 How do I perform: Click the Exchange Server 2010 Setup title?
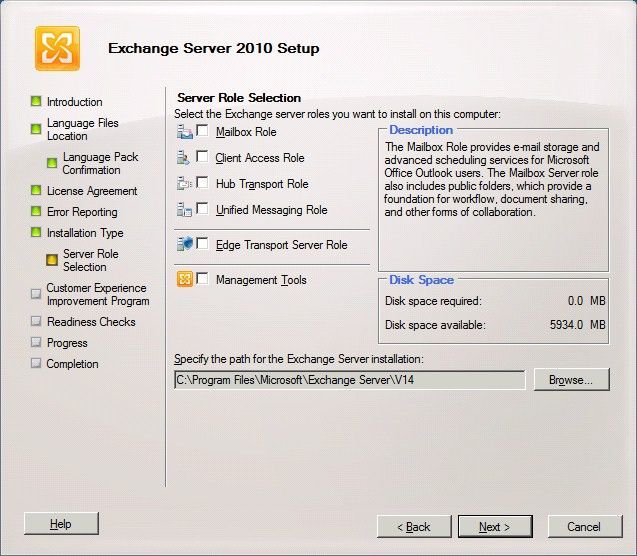click(214, 48)
